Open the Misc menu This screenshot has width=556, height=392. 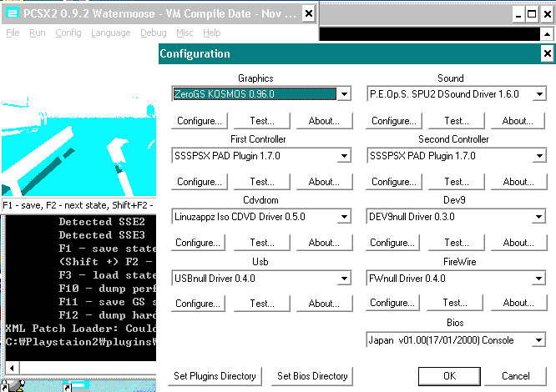pos(184,33)
